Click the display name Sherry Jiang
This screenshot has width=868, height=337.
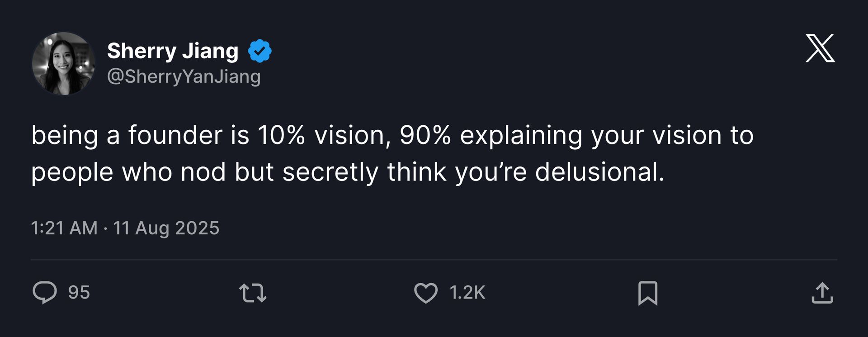(x=173, y=51)
